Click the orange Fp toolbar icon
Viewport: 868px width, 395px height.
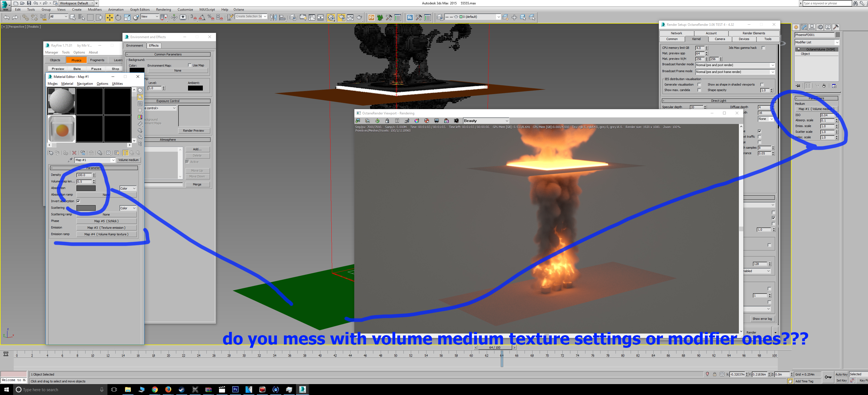tap(371, 17)
